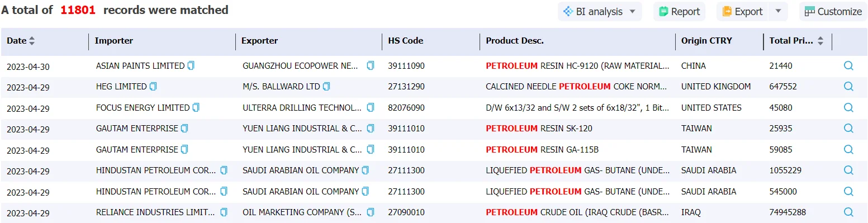Copy importer name HEG LIMITED

click(x=153, y=87)
